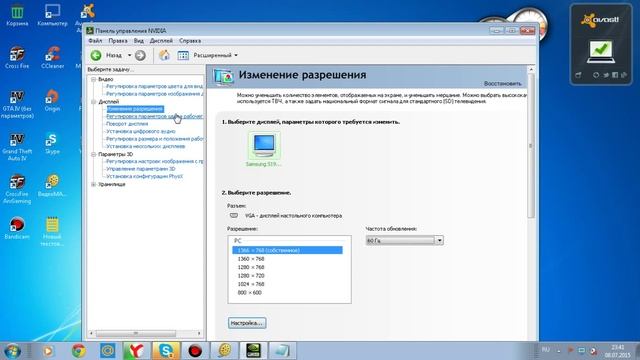Launch Cross Fire desktop shortcut

(x=17, y=58)
